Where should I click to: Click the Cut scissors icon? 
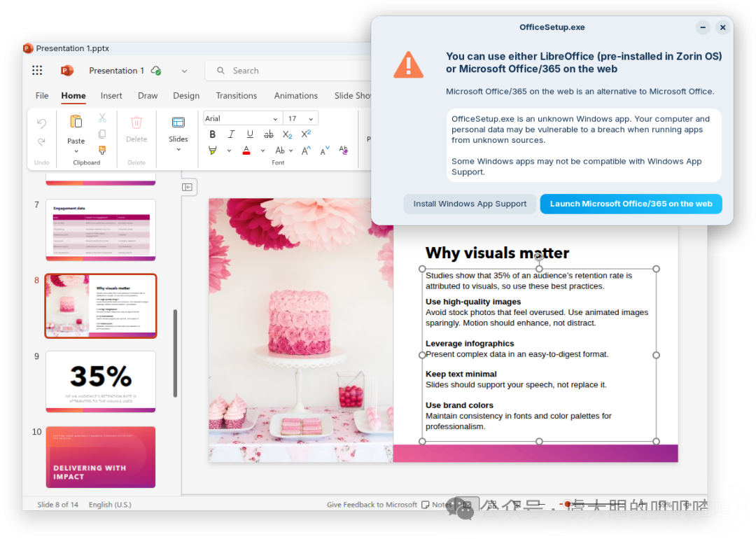point(102,118)
